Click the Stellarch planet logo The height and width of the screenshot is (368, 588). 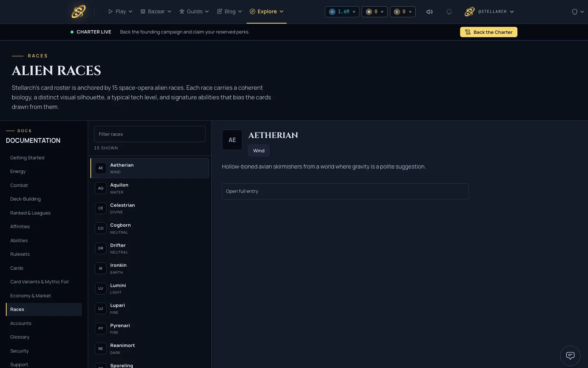click(78, 11)
